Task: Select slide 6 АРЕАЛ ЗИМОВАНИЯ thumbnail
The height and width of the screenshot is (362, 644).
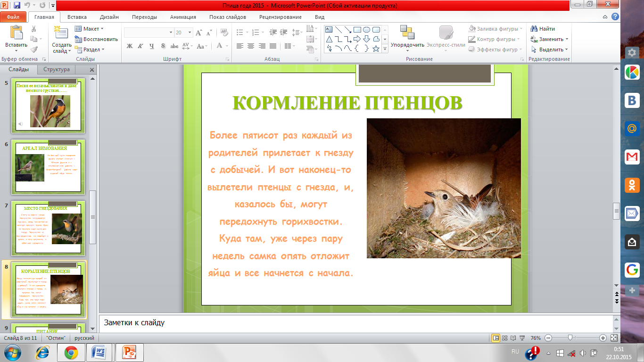Action: pos(49,166)
